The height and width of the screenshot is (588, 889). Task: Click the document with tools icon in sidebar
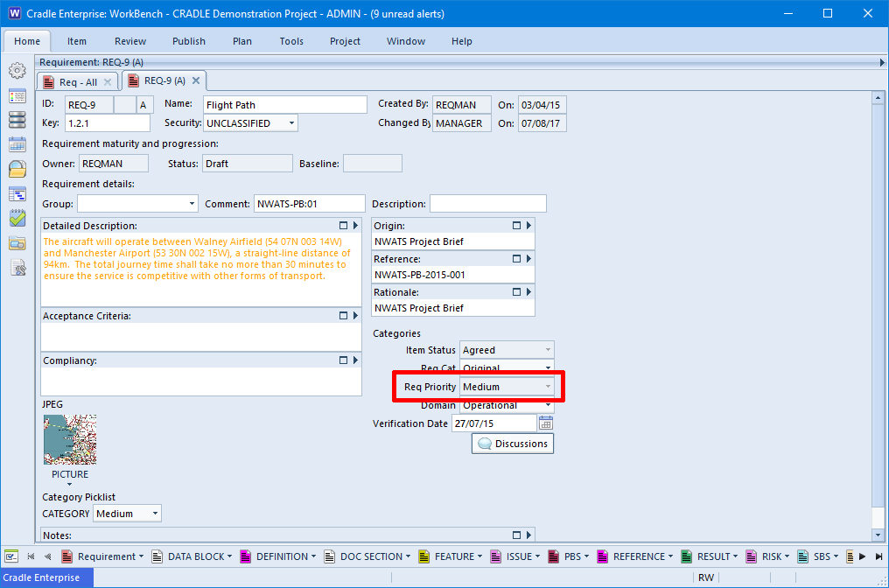pyautogui.click(x=18, y=268)
